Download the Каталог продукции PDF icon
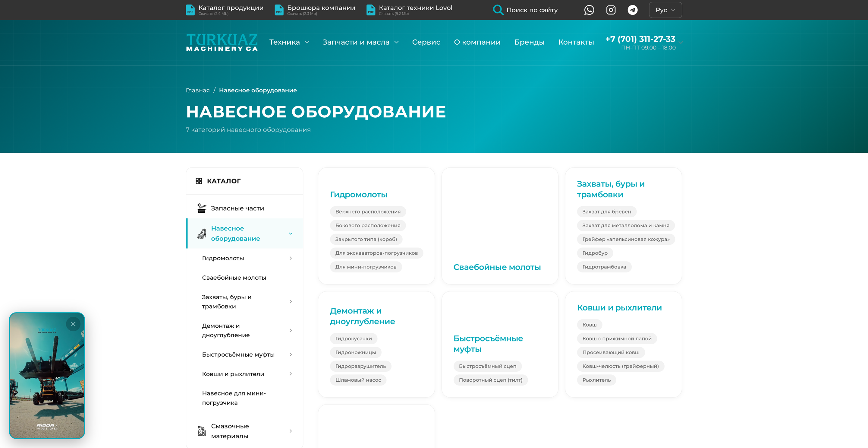This screenshot has width=868, height=448. coord(190,10)
